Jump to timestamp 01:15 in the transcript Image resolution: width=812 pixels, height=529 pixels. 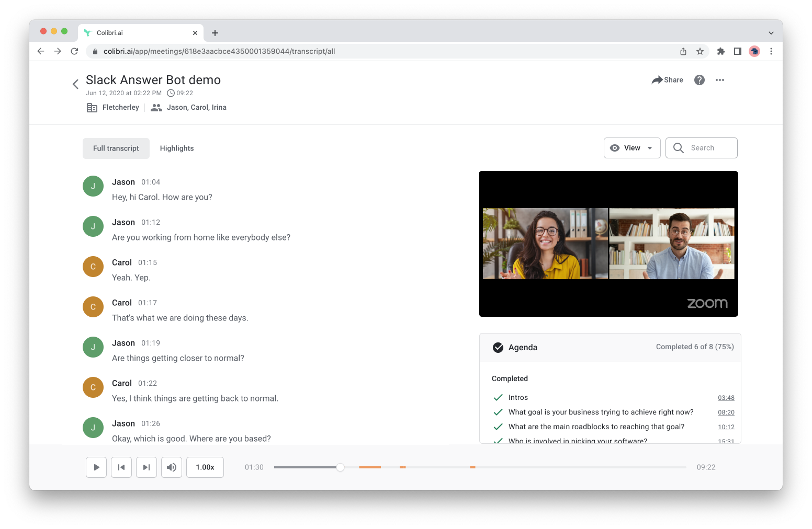[x=148, y=262]
